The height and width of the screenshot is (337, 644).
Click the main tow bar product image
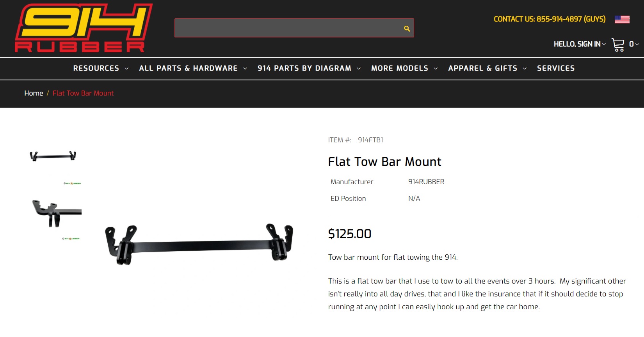pos(199,245)
